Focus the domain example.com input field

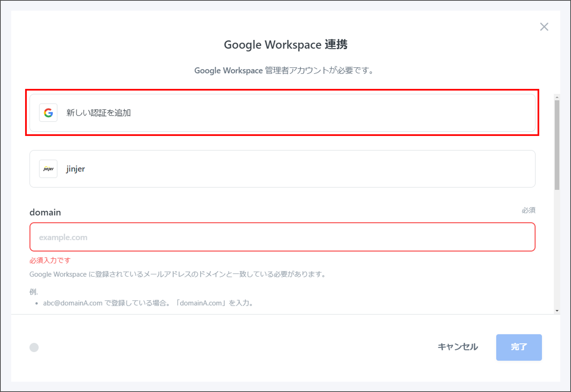(282, 237)
